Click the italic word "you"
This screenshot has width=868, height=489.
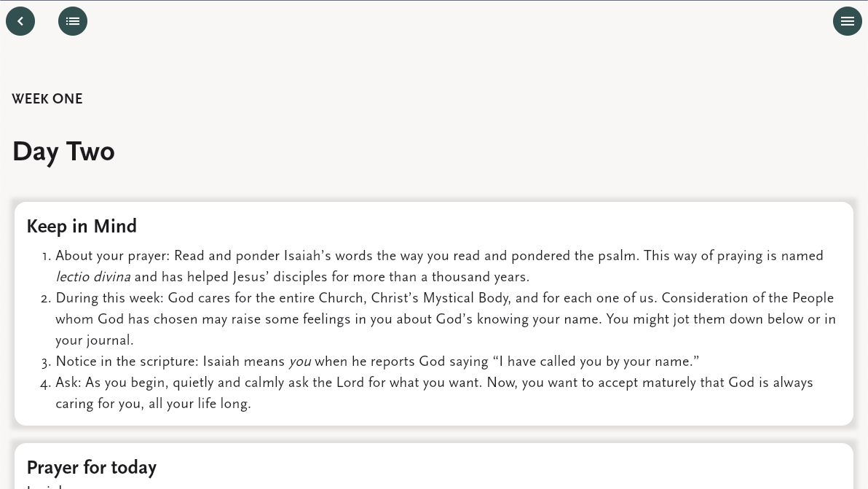(299, 361)
